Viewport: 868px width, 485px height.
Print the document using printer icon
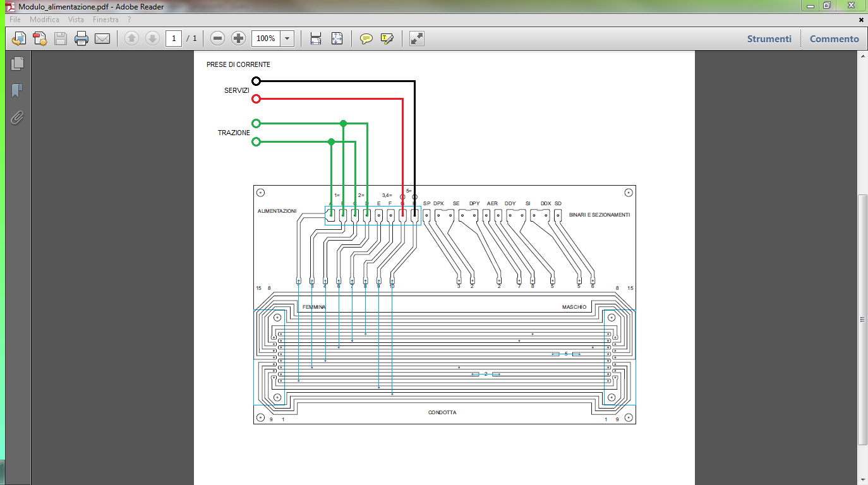click(81, 39)
